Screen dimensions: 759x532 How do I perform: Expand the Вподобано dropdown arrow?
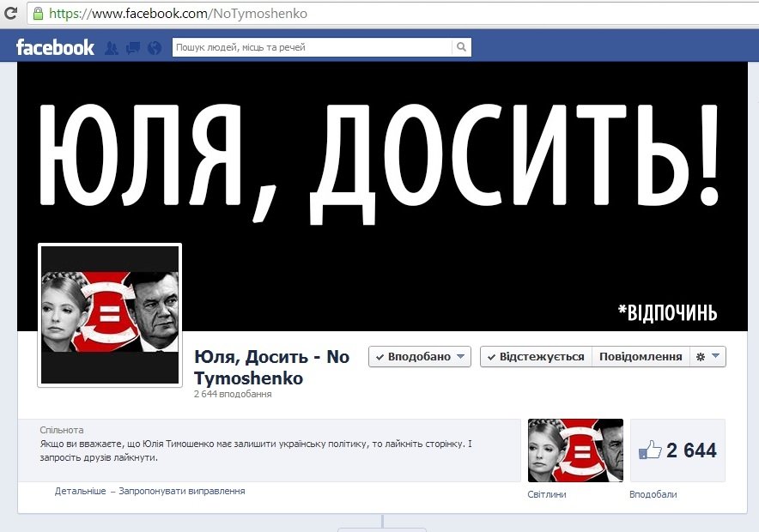tap(460, 357)
